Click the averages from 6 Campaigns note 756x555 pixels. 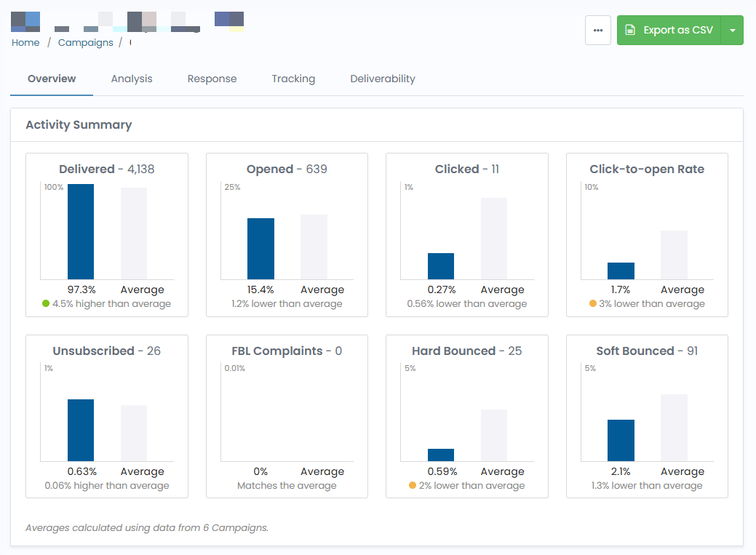[147, 527]
